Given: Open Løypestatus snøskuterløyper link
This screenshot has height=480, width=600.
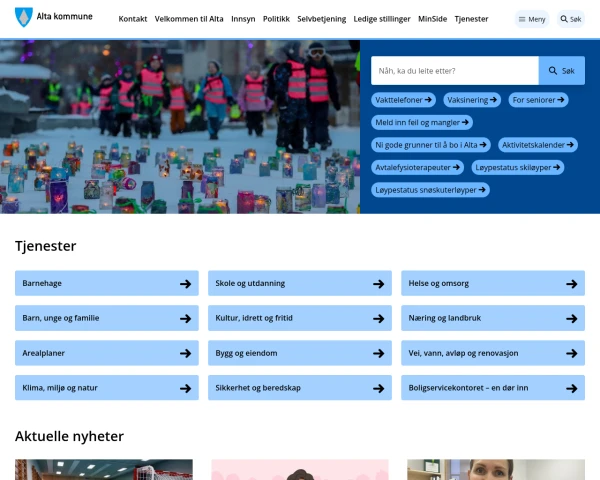Looking at the screenshot, I should [430, 189].
